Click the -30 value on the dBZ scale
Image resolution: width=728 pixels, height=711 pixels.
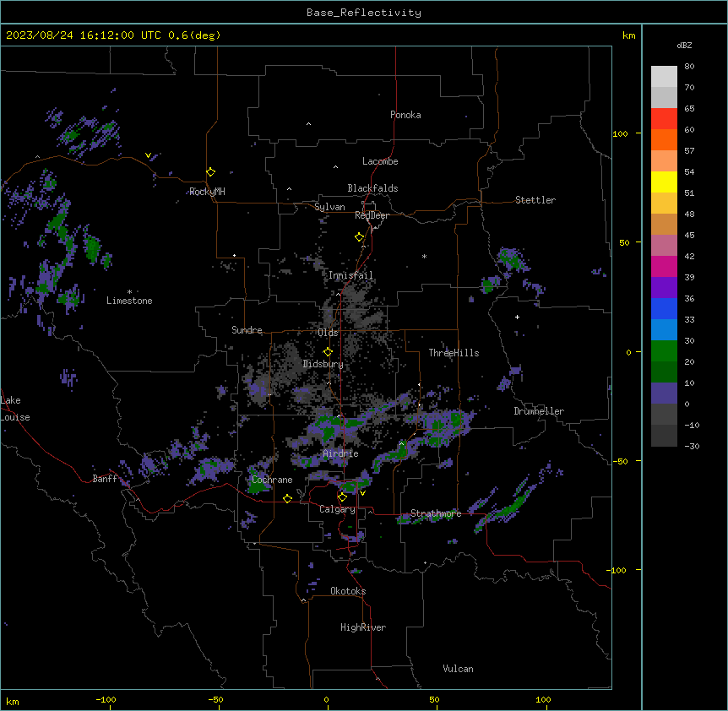pos(692,446)
